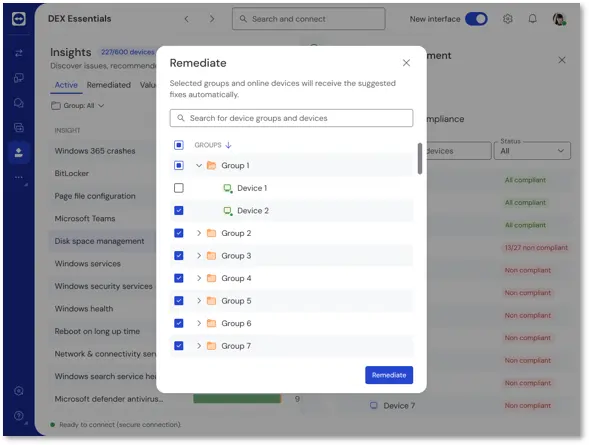Check the Device 1 checkbox
This screenshot has height=445, width=589.
[179, 188]
